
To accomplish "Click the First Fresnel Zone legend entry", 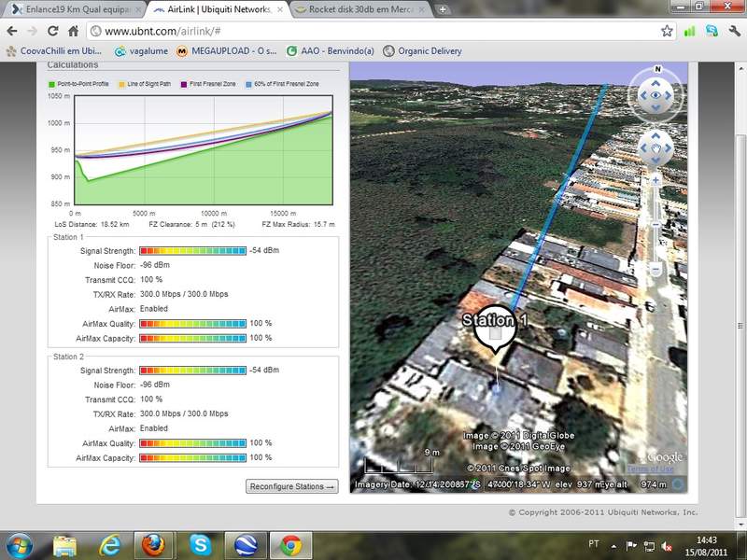I will click(x=208, y=84).
